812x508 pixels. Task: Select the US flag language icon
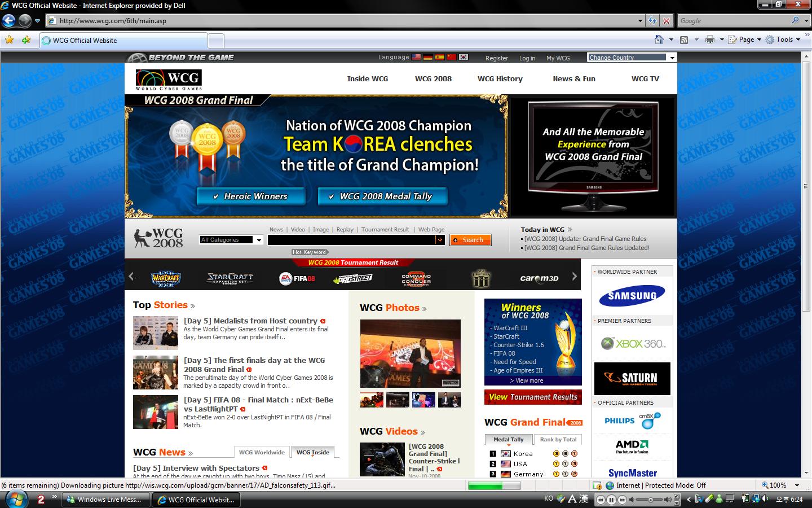tap(416, 57)
